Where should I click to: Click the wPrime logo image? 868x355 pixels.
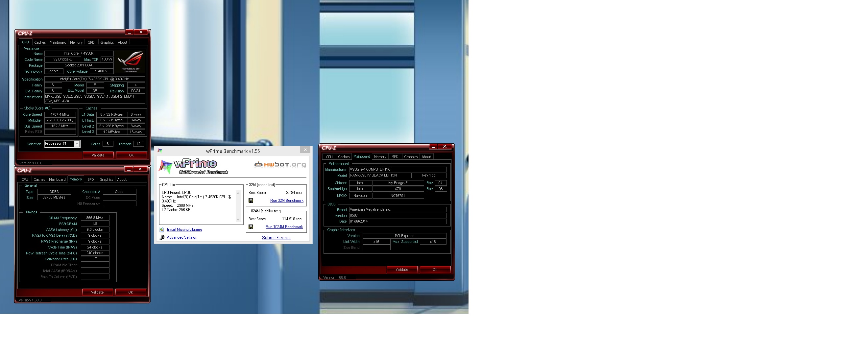[193, 166]
